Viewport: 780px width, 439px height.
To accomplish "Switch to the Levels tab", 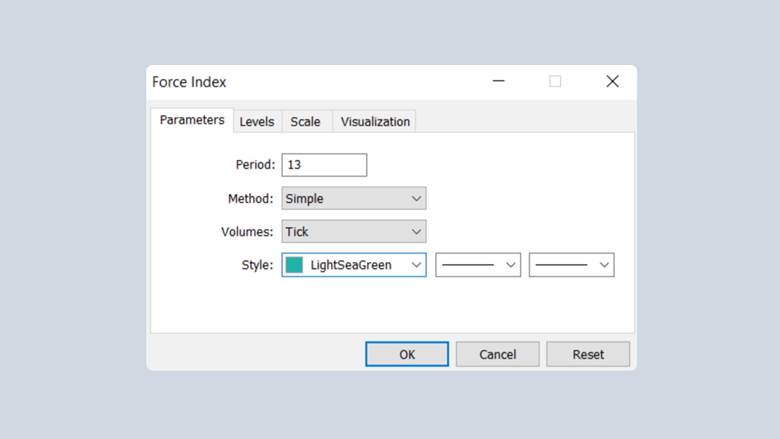I will [257, 122].
